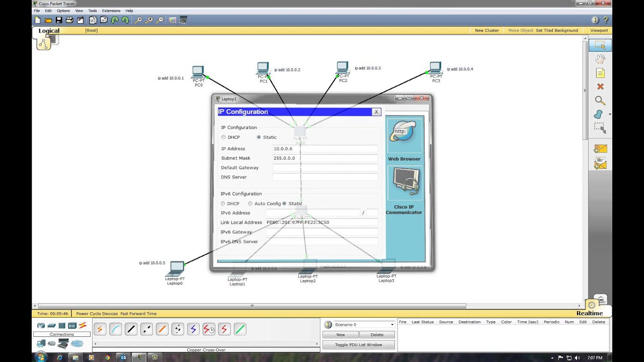
Task: Choose the Switches device category
Action: 51,325
